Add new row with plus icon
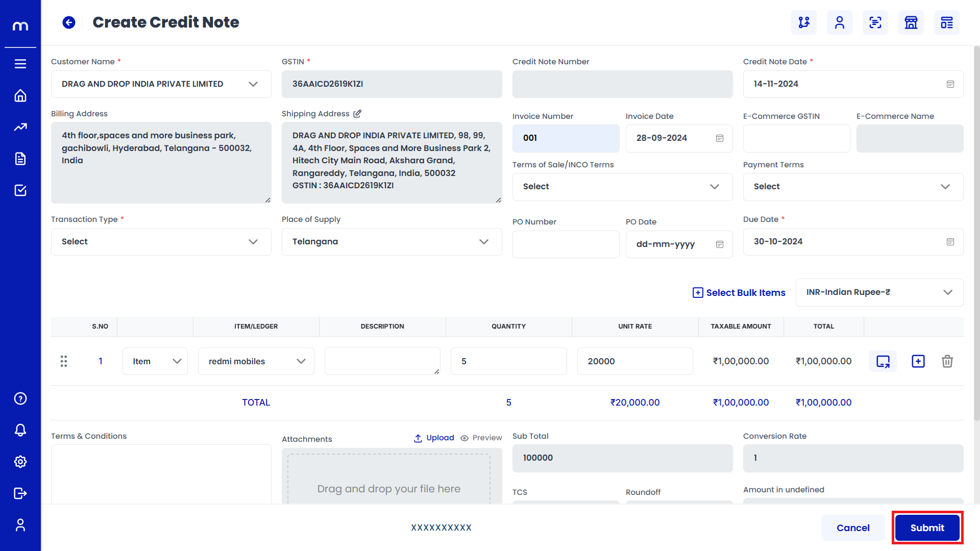Viewport: 980px width, 551px height. [918, 361]
